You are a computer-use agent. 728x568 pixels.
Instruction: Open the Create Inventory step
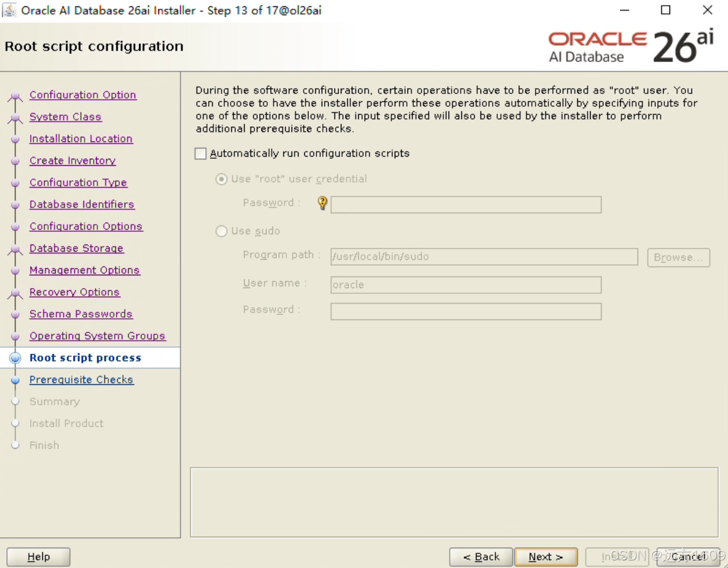coord(72,161)
